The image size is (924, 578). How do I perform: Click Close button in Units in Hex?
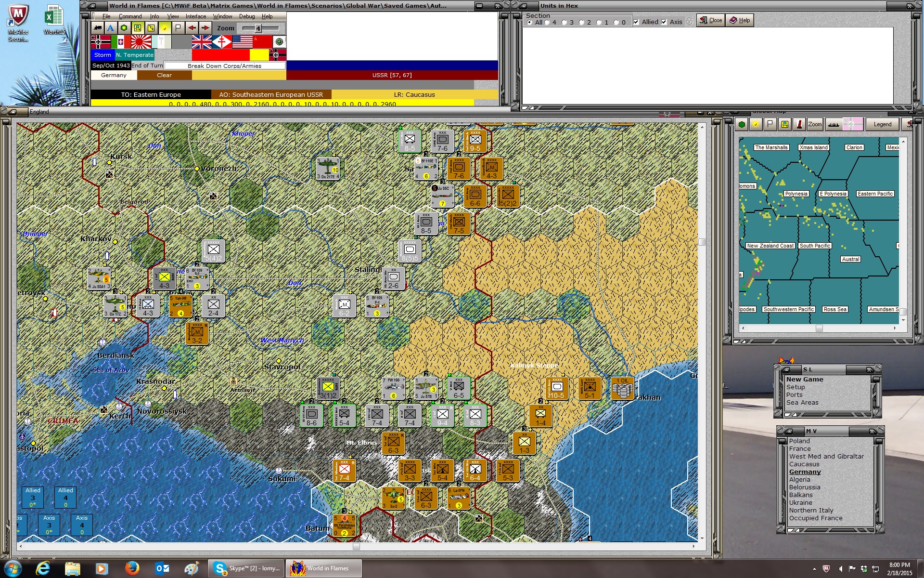pos(711,20)
